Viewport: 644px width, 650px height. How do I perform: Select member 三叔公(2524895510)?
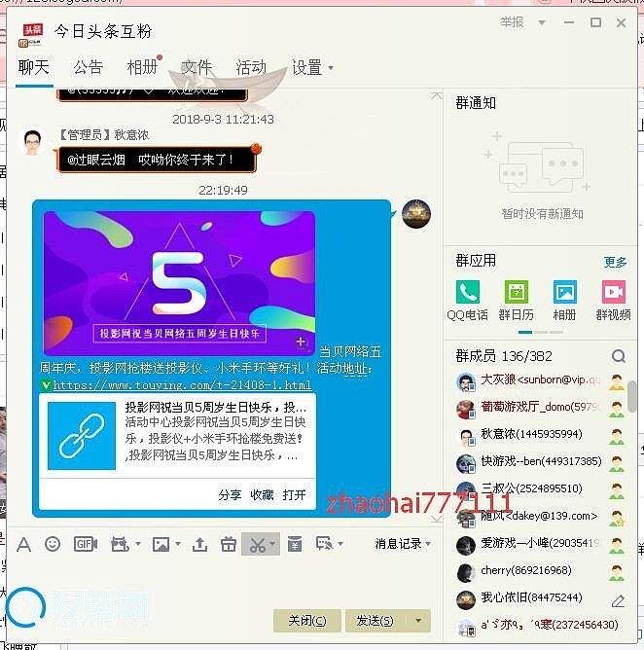point(532,490)
